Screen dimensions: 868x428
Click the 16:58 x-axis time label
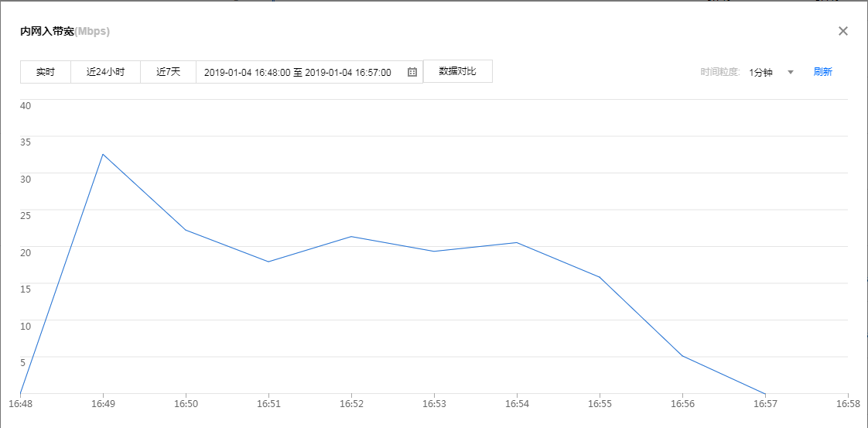click(848, 404)
